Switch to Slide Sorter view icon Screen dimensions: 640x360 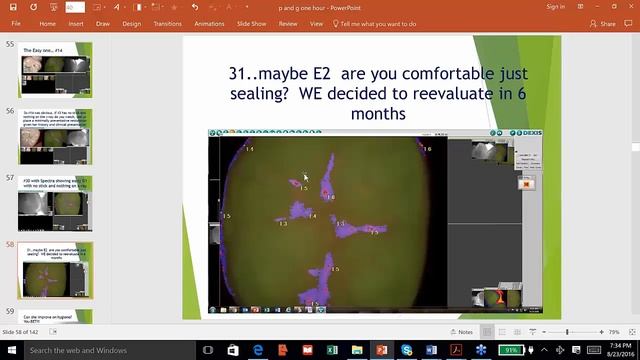click(517, 332)
